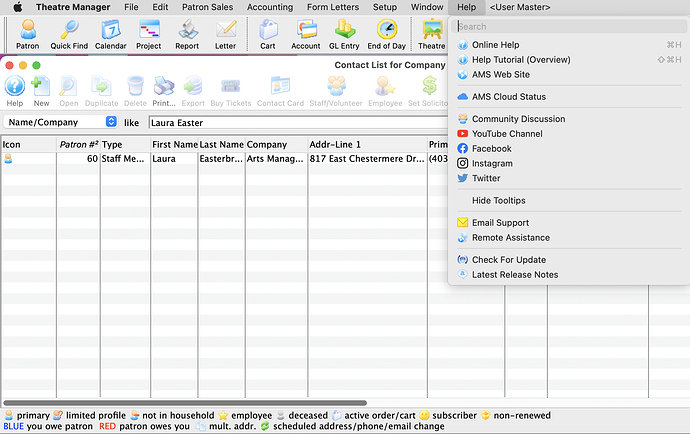The image size is (690, 434).
Task: Open the YouTube Channel entry
Action: 569,134
